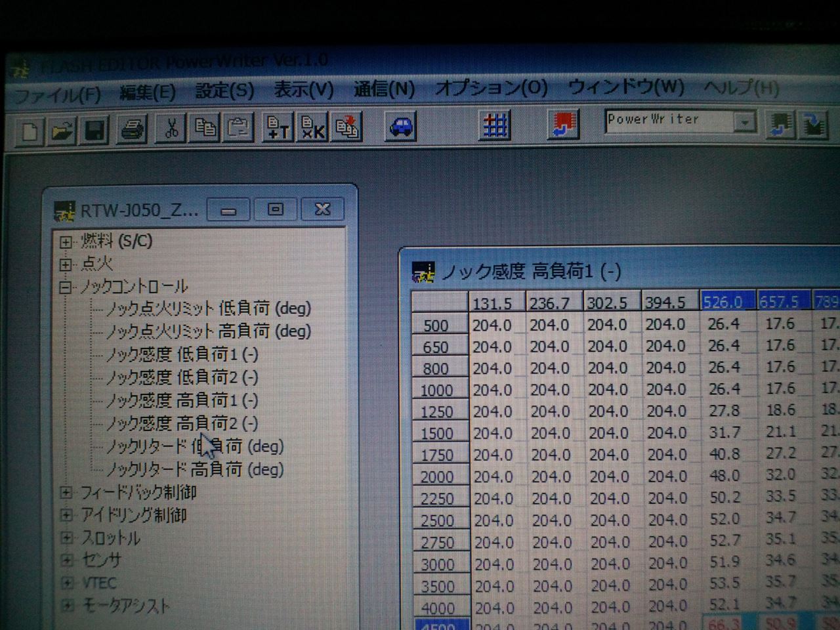Select the 2000 row header
This screenshot has height=630, width=840.
[440, 476]
